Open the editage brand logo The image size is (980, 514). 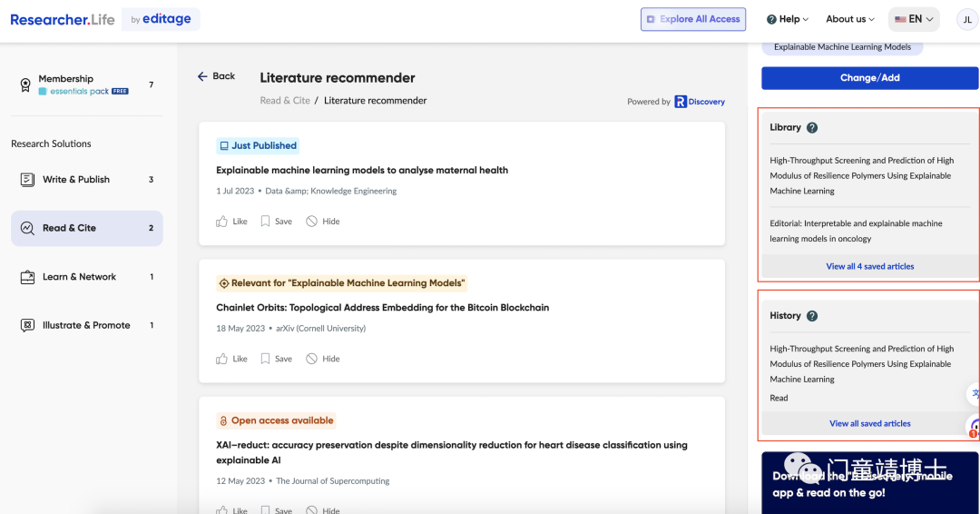(x=162, y=19)
